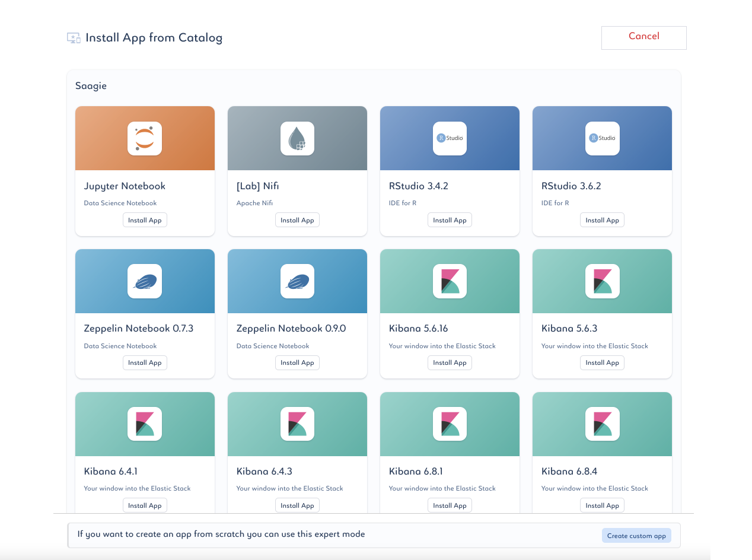Click the Kibana 6.4.1 title
Image resolution: width=752 pixels, height=560 pixels.
click(110, 472)
